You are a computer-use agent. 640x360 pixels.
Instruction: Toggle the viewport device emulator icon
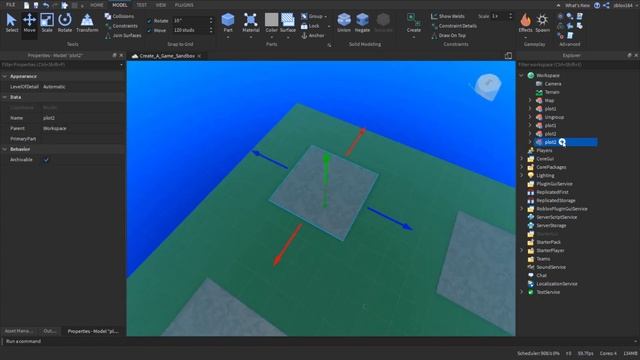point(508,56)
